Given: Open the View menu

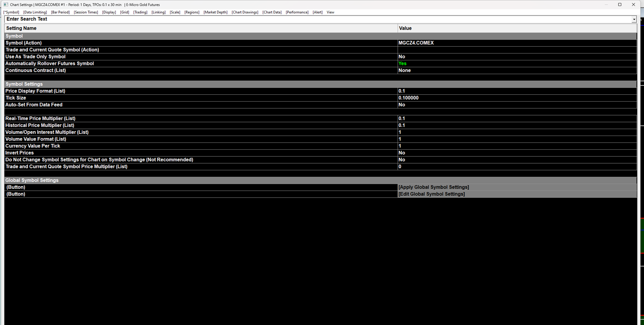Looking at the screenshot, I should point(330,12).
